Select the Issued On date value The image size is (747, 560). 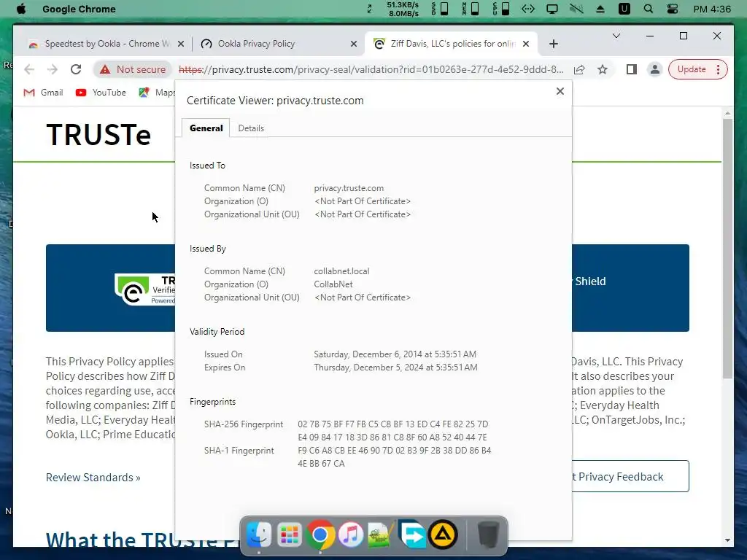[x=395, y=354]
